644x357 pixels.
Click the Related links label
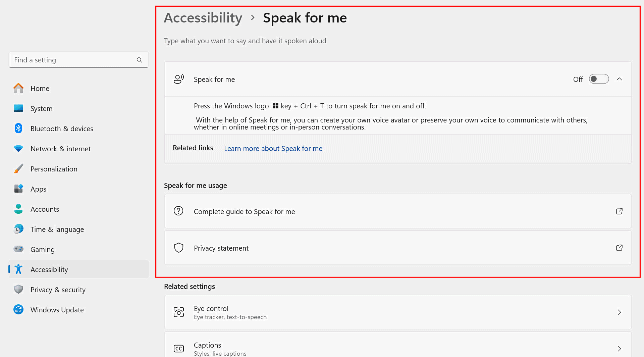tap(193, 148)
